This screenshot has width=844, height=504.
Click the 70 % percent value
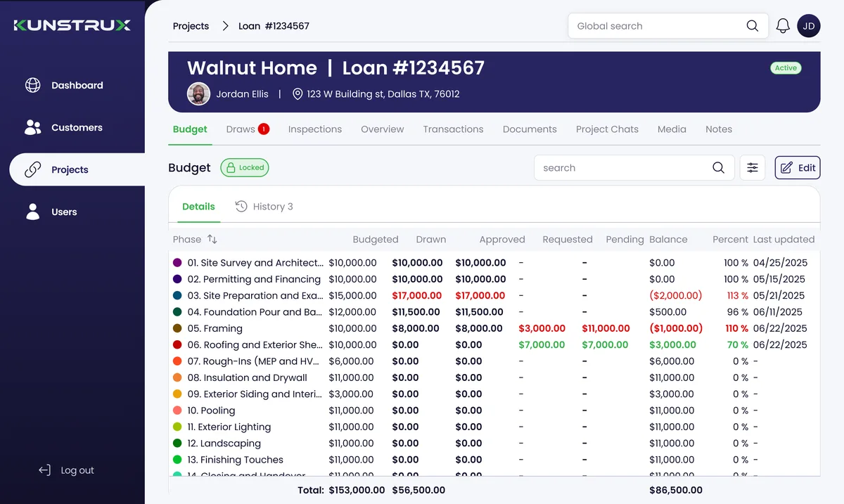(738, 345)
